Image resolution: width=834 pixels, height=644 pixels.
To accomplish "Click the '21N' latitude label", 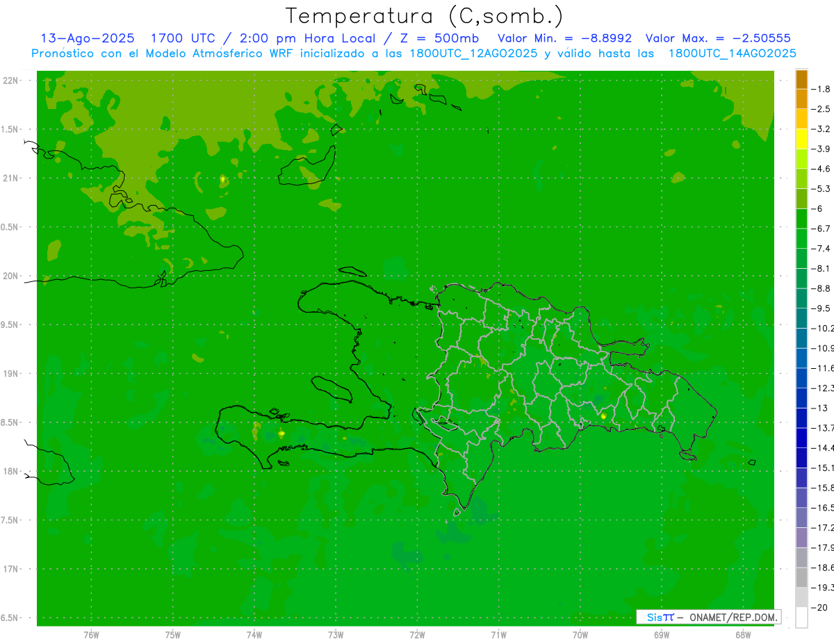I will click(x=11, y=179).
